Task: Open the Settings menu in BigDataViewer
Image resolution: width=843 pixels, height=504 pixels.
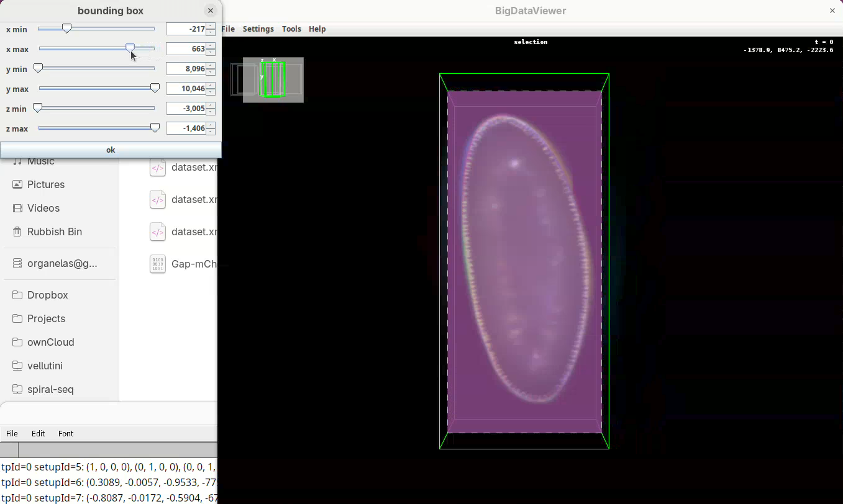Action: pos(258,29)
